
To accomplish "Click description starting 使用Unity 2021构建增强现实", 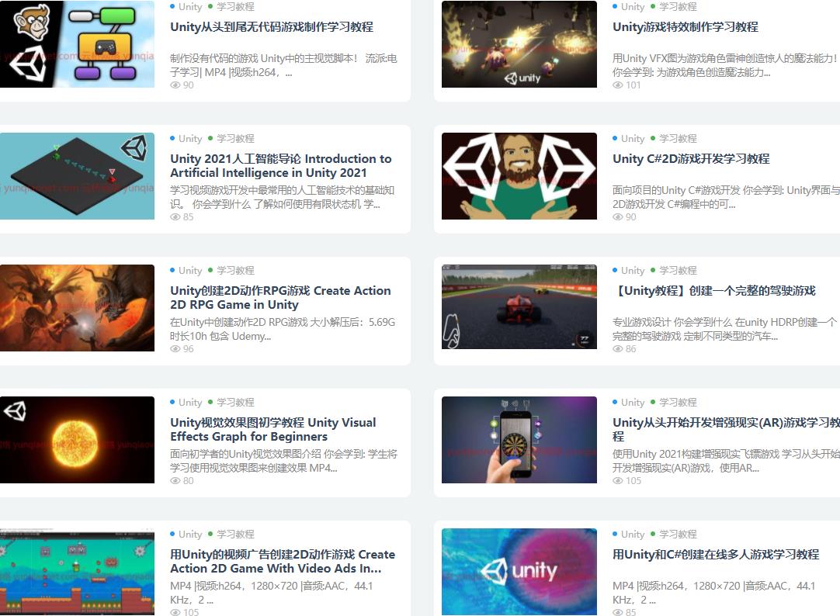I will click(726, 461).
